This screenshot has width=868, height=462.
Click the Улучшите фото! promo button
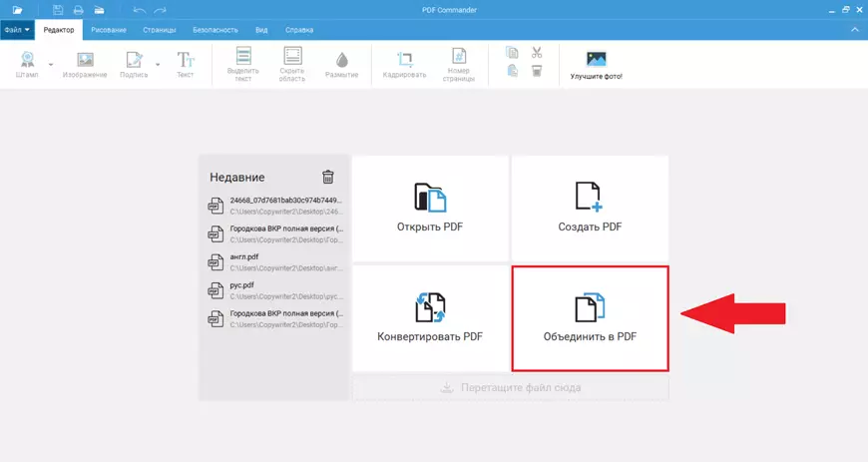point(597,65)
